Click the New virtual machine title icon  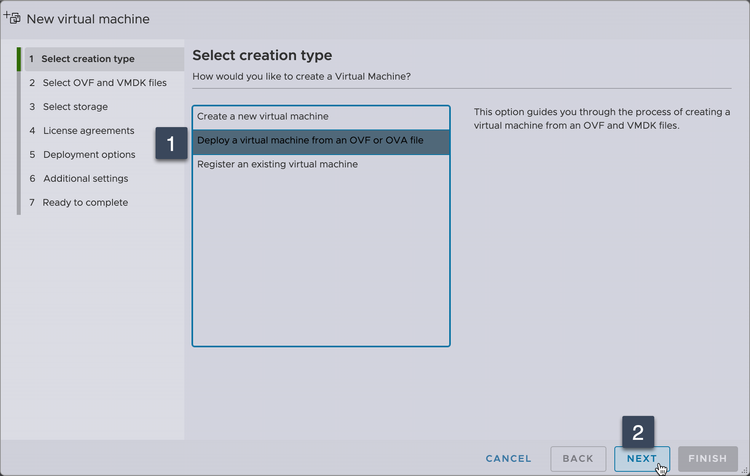(x=13, y=18)
